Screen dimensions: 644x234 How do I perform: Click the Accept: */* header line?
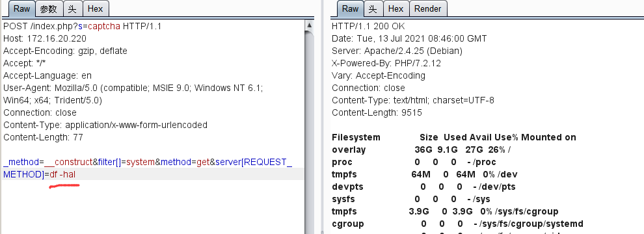pos(25,63)
